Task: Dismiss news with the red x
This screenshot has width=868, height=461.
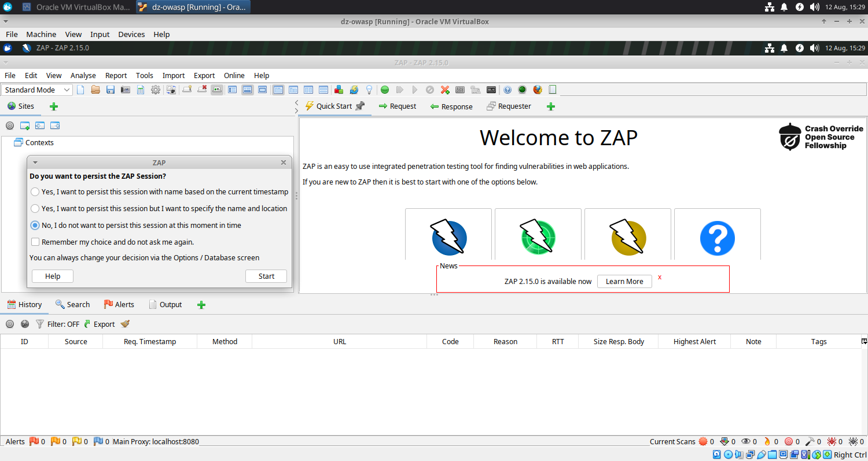Action: 660,278
